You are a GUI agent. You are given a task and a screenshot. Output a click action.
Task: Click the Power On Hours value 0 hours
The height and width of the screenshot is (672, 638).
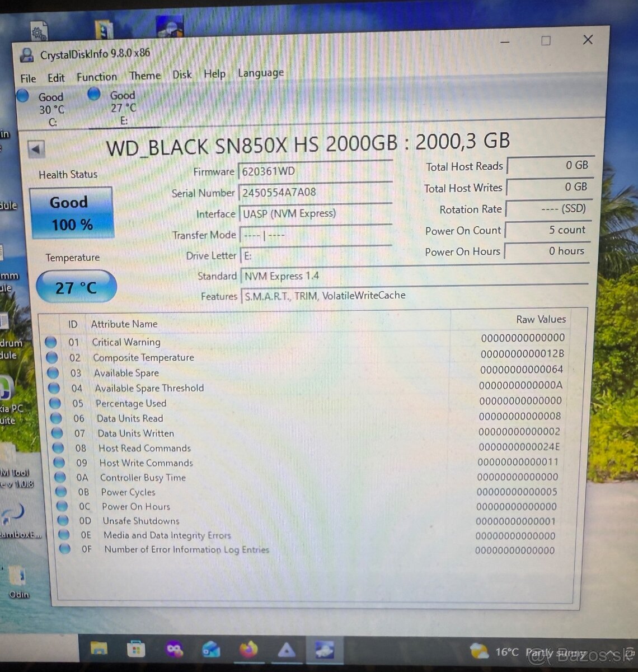tap(546, 251)
